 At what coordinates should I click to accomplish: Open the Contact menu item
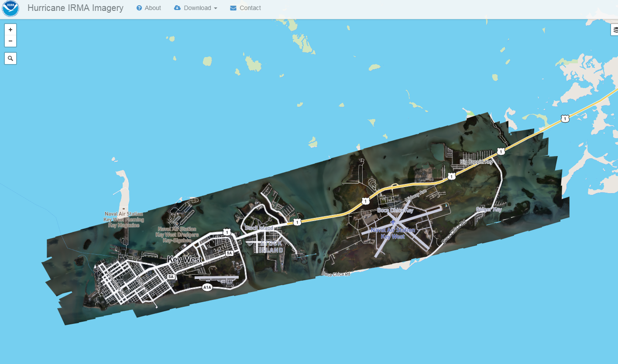[x=245, y=8]
